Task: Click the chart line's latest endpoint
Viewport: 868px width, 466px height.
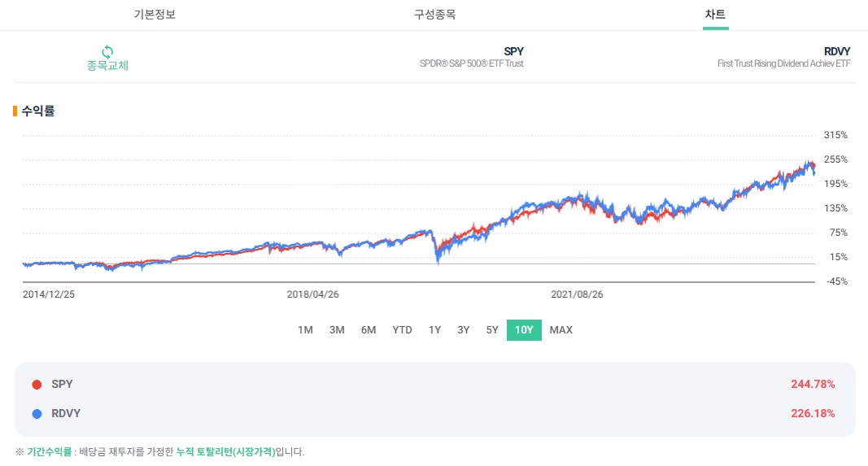Action: [813, 169]
